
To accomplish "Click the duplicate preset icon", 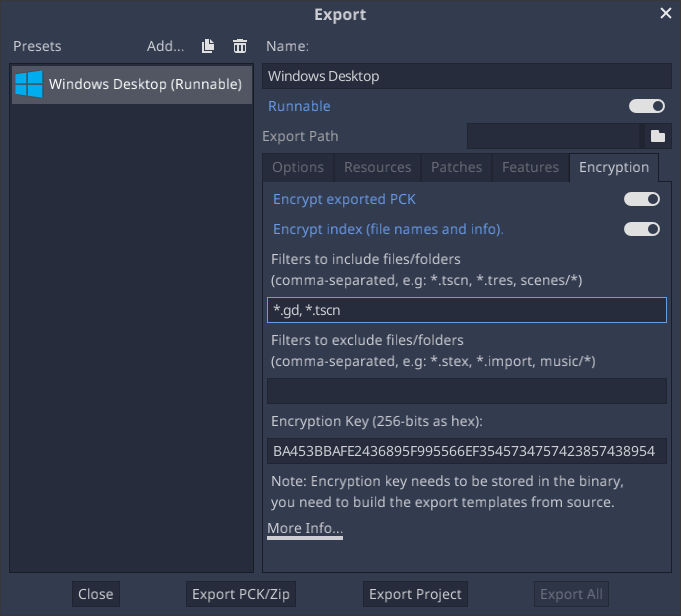I will coord(208,46).
